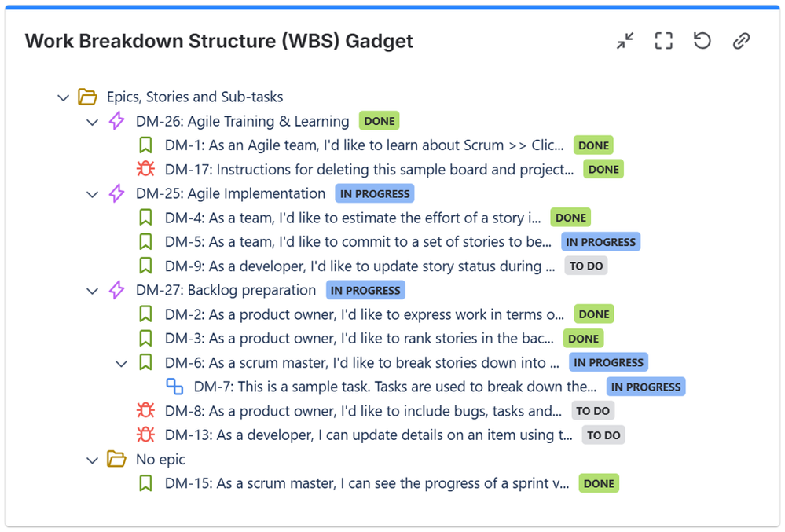The image size is (785, 532).
Task: Collapse the DM-25 Agile Implementation epic
Action: 92,193
